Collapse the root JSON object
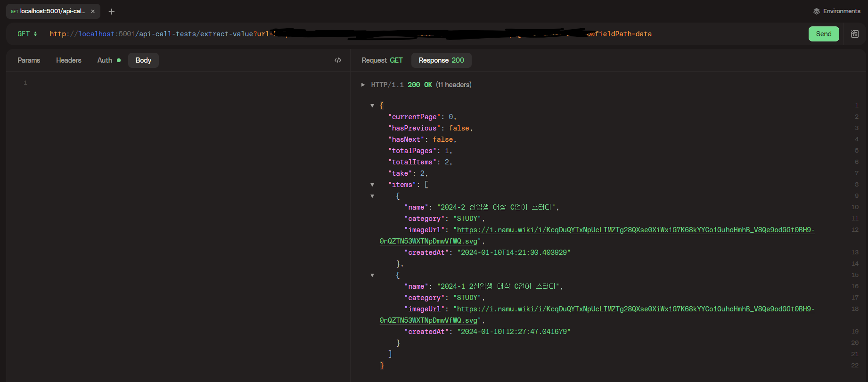Image resolution: width=868 pixels, height=382 pixels. pyautogui.click(x=372, y=106)
